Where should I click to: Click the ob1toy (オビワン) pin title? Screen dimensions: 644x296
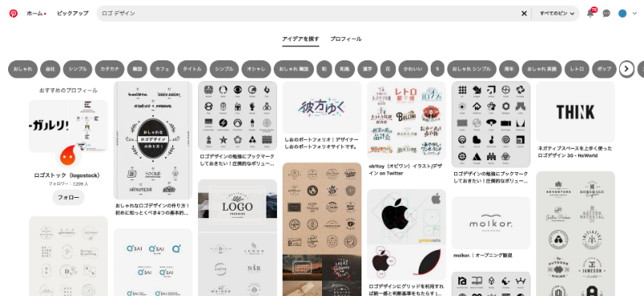point(406,170)
